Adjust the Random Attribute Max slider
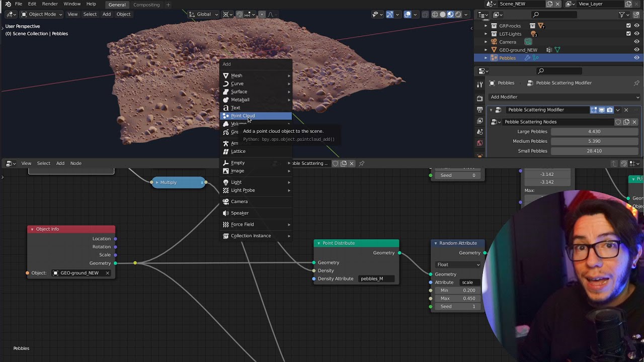Image resolution: width=644 pixels, height=362 pixels. 458,299
